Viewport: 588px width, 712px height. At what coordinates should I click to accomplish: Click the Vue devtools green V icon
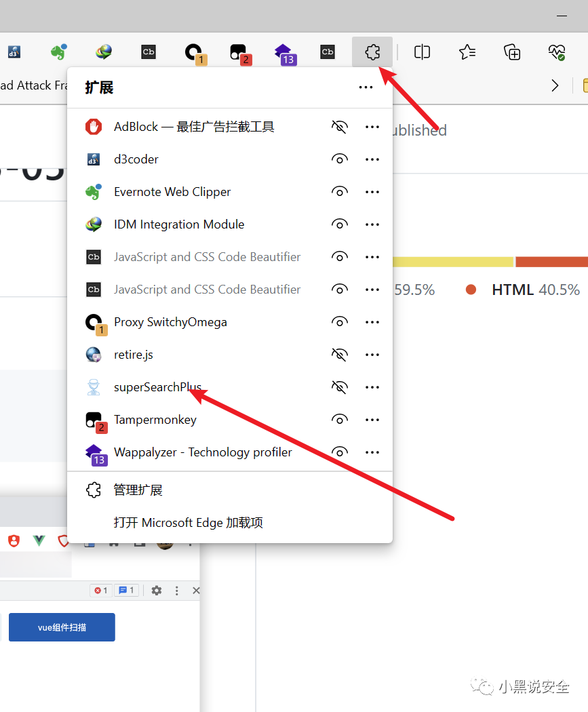click(39, 540)
